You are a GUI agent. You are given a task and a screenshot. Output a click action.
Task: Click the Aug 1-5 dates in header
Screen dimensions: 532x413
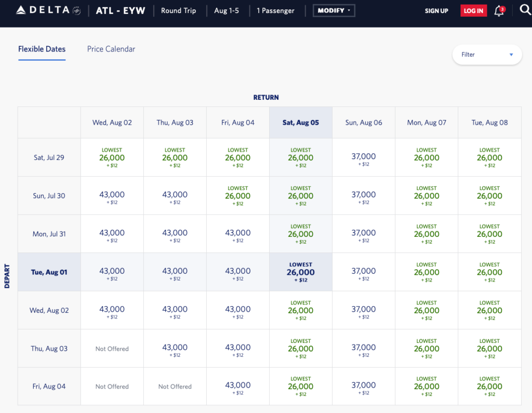(x=227, y=10)
